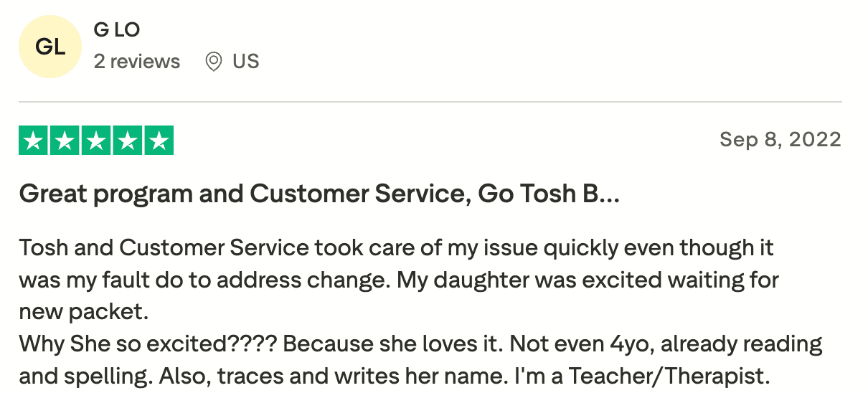Click the "Why She so excited????" text
The image size is (868, 393).
pos(148,344)
